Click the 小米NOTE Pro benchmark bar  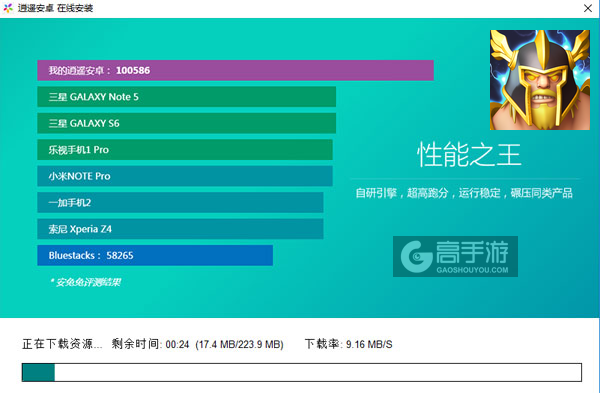pyautogui.click(x=185, y=176)
